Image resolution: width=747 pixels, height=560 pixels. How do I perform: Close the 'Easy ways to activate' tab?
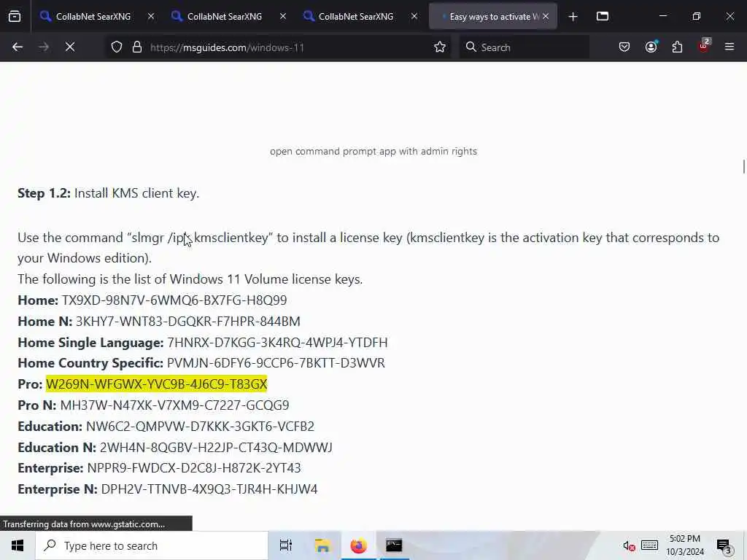coord(546,16)
